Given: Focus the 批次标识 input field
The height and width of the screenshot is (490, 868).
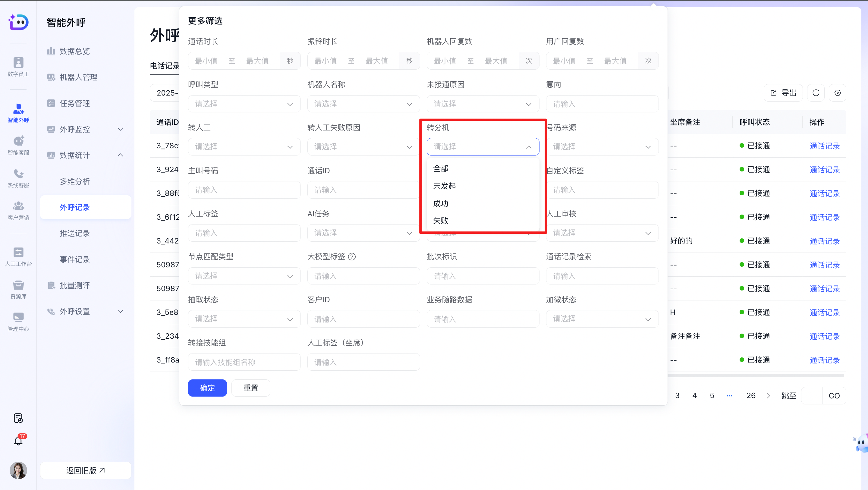Looking at the screenshot, I should [483, 276].
